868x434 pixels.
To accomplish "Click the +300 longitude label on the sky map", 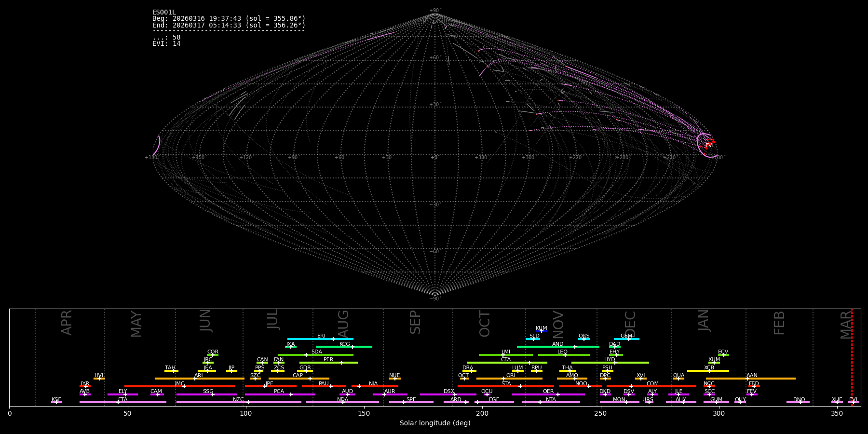I will point(528,158).
